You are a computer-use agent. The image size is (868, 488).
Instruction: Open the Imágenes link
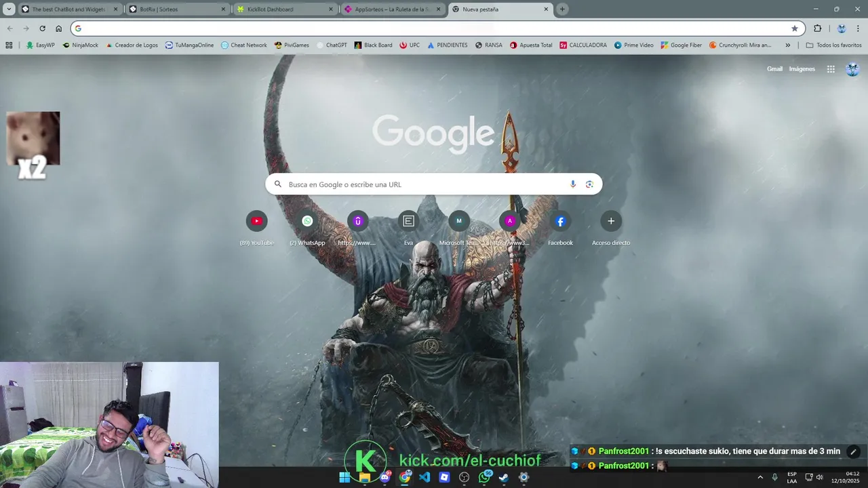click(x=802, y=69)
